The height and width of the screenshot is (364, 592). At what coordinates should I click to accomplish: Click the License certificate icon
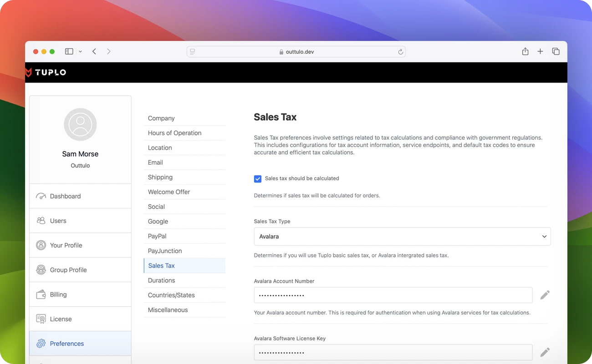point(41,319)
